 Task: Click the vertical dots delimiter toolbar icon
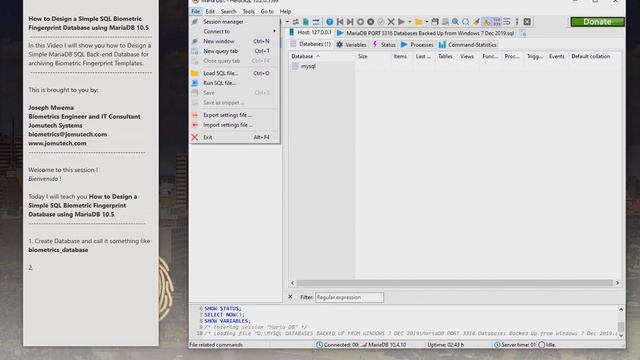pos(517,22)
